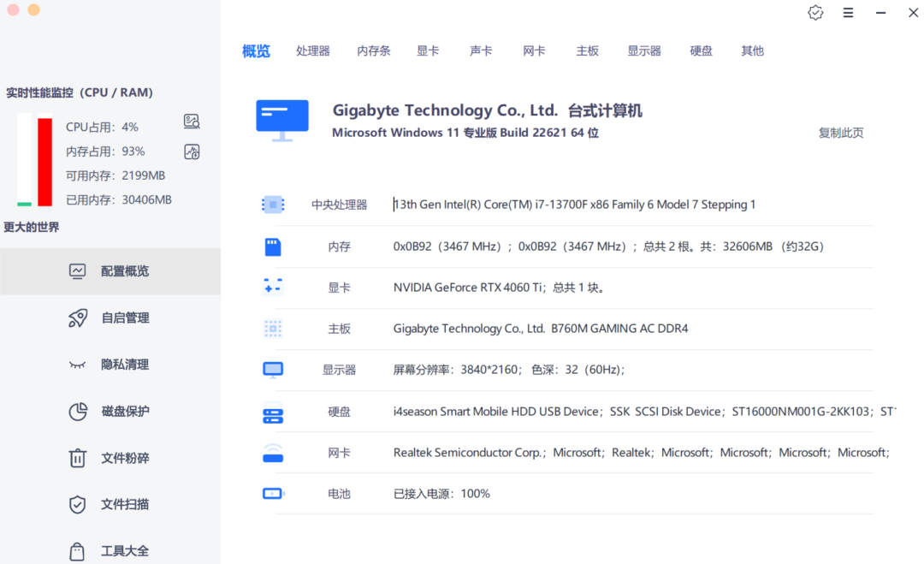Open 文件粉碎 in the sidebar

(110, 458)
